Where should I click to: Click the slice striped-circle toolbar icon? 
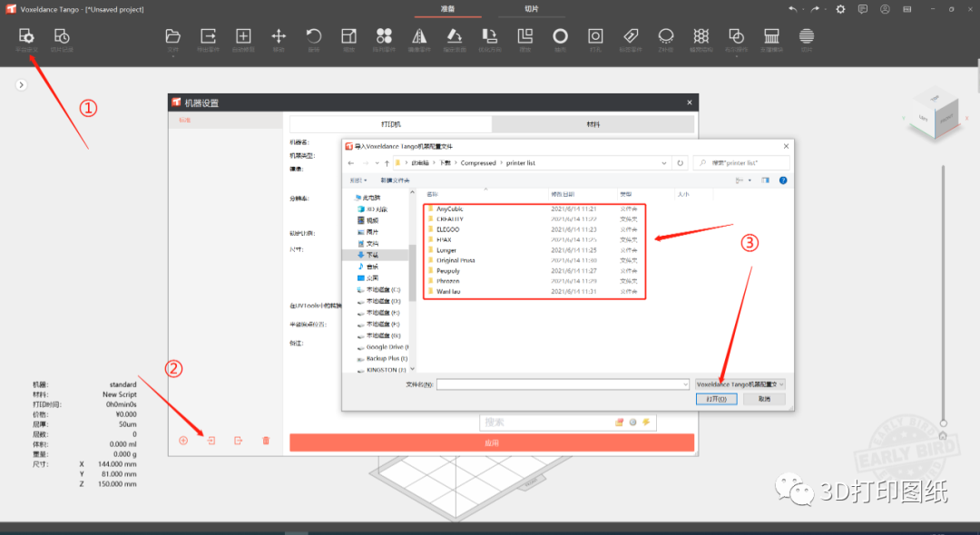coord(807,36)
